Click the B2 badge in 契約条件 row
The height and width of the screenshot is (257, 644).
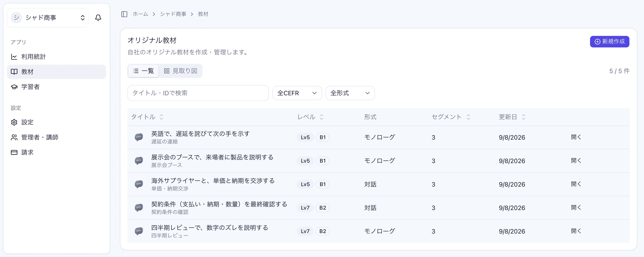click(322, 208)
